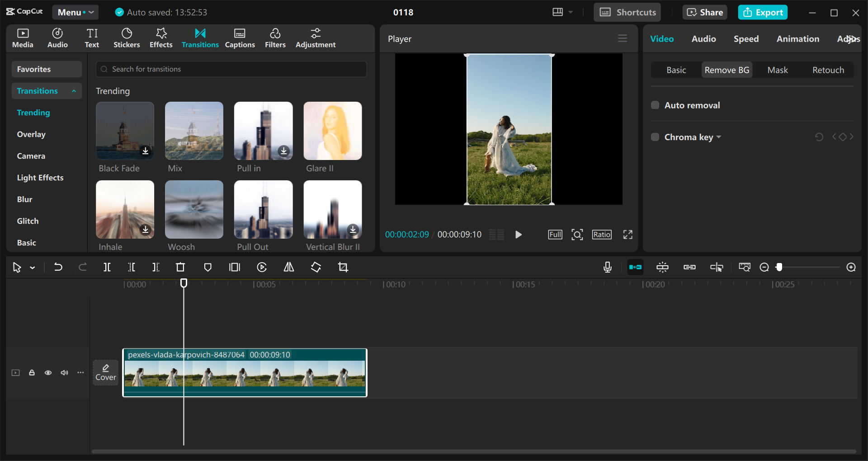The image size is (868, 461).
Task: Mute the video track
Action: 64,372
